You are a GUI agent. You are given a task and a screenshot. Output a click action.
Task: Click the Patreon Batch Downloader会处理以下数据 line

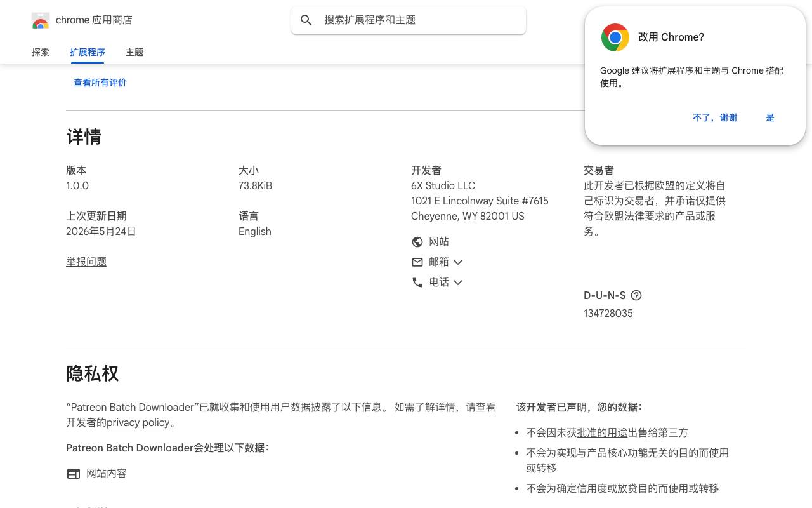click(167, 448)
